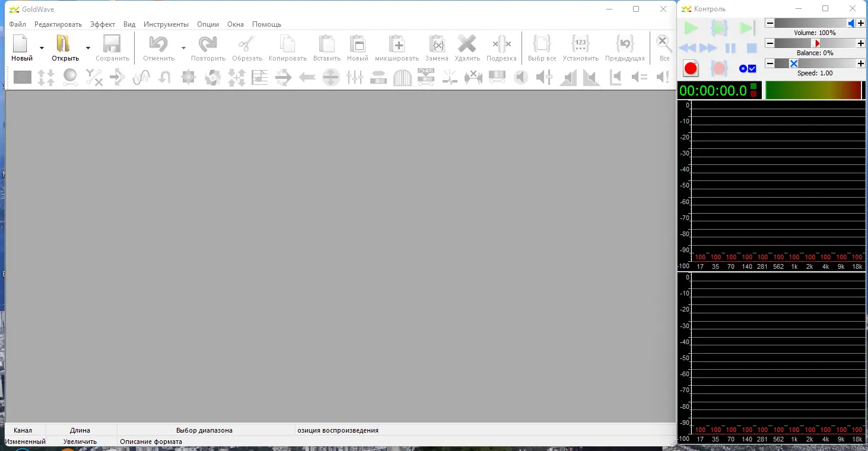
Task: Open a file with Открыть button
Action: (65, 47)
